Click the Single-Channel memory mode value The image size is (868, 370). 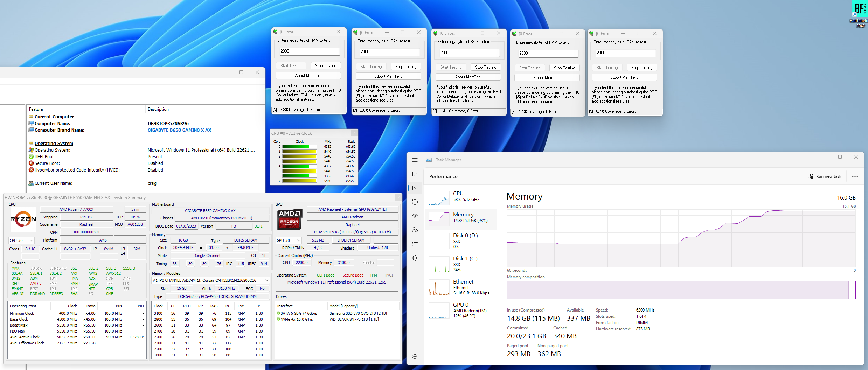click(x=207, y=256)
